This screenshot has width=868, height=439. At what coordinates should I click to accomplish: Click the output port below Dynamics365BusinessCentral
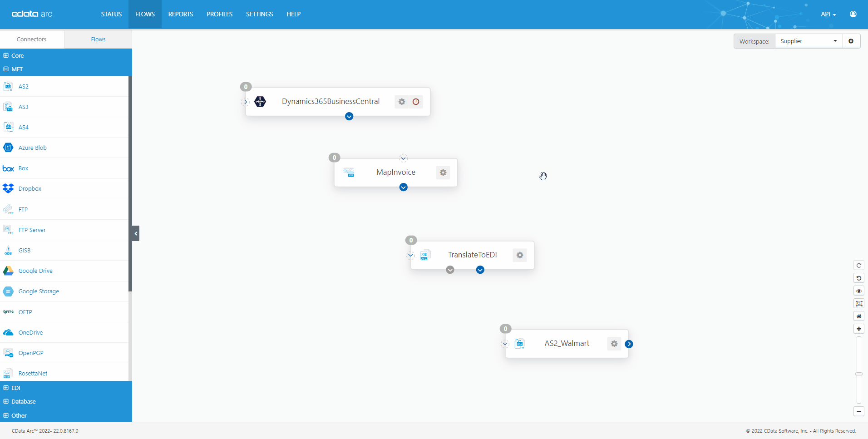349,116
